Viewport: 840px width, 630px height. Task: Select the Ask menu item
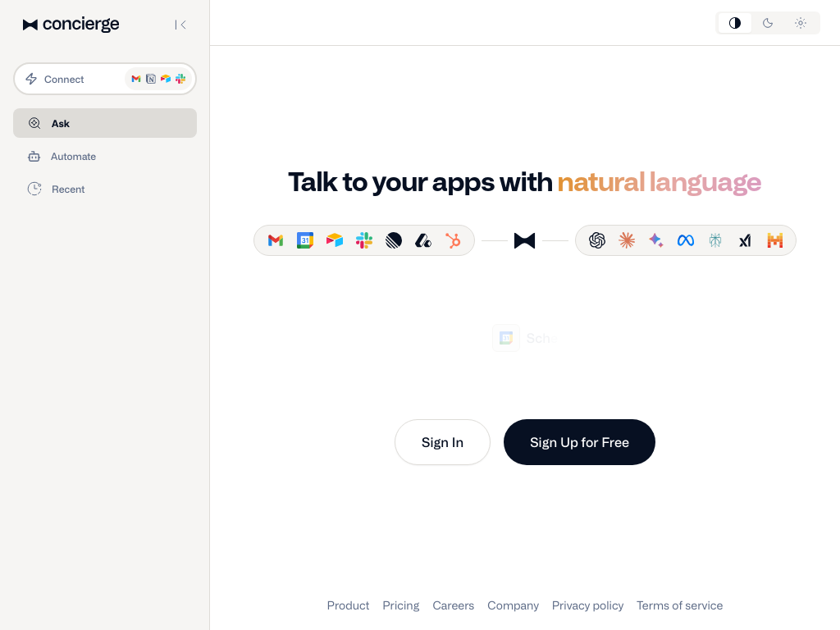(x=105, y=123)
